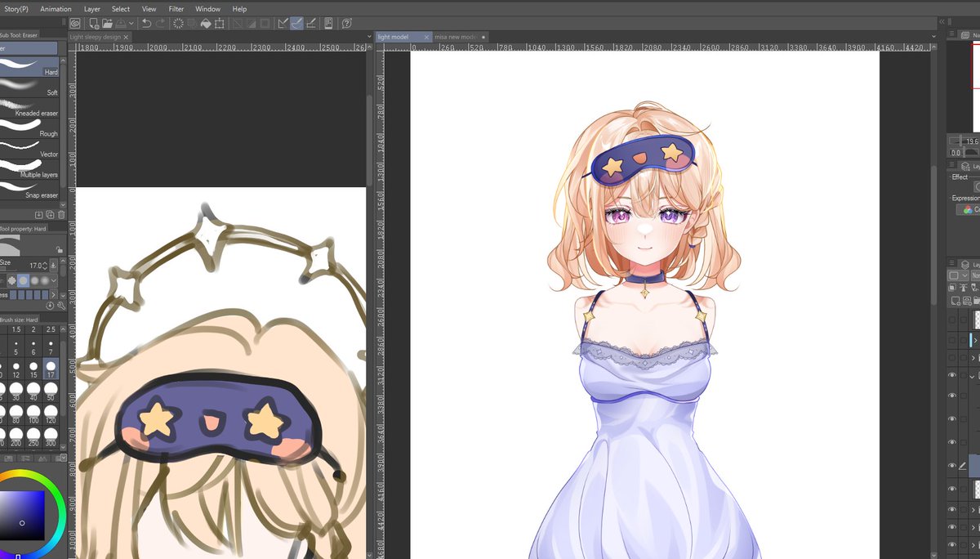Image resolution: width=980 pixels, height=559 pixels.
Task: Select the Vector eraser sub tool
Action: (x=29, y=150)
